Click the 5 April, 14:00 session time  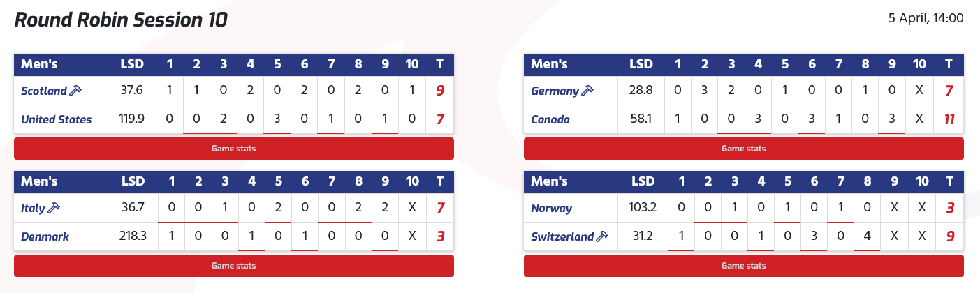tap(926, 19)
